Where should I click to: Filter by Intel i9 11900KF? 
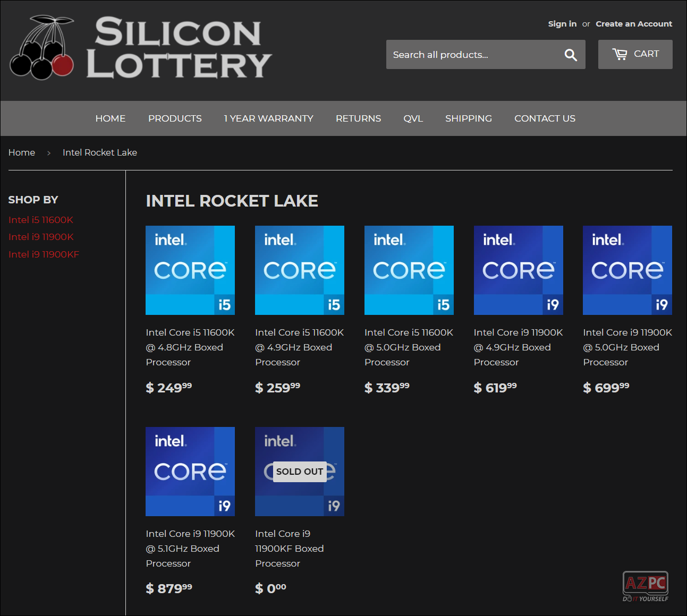(x=44, y=254)
